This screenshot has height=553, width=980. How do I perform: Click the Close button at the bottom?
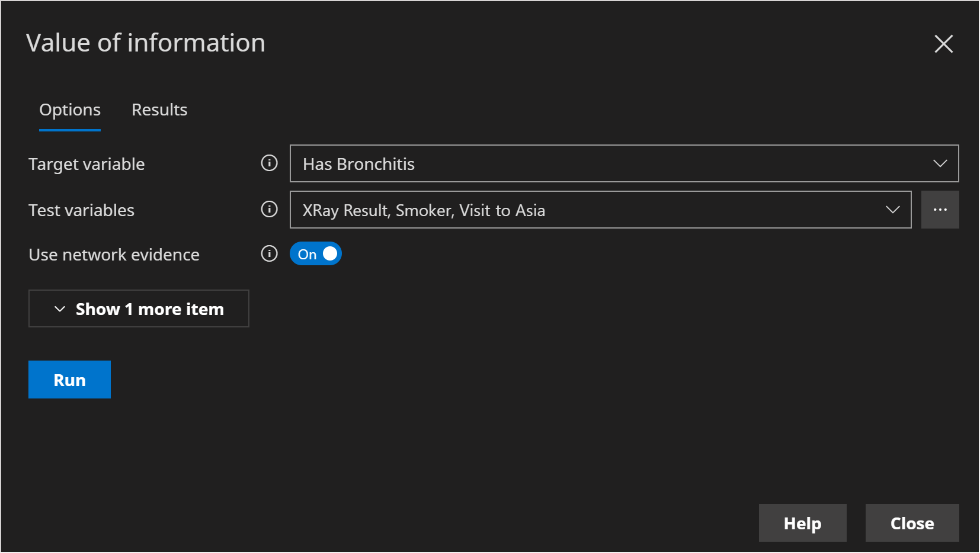tap(912, 523)
